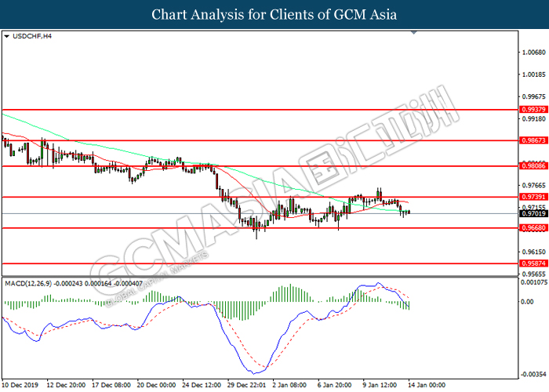Select the 2 Jan 08:00 time label
The image size is (549, 392).
tap(289, 385)
